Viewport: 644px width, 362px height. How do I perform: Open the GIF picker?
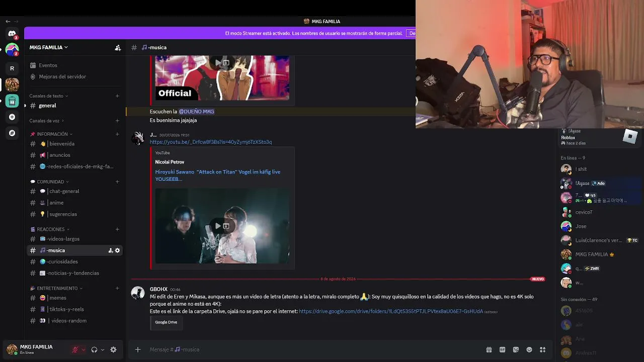point(502,349)
